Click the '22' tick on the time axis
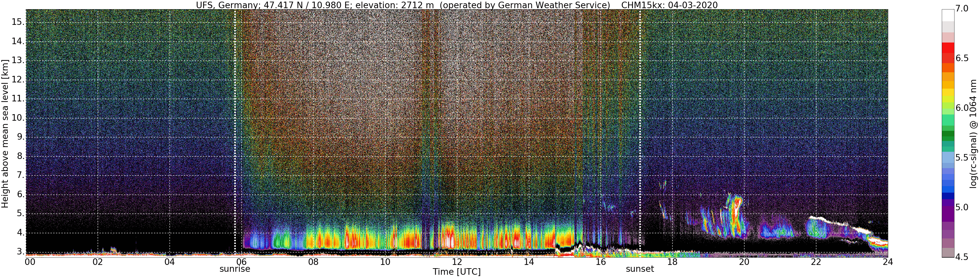Viewport: 980px width, 278px height. click(x=816, y=262)
